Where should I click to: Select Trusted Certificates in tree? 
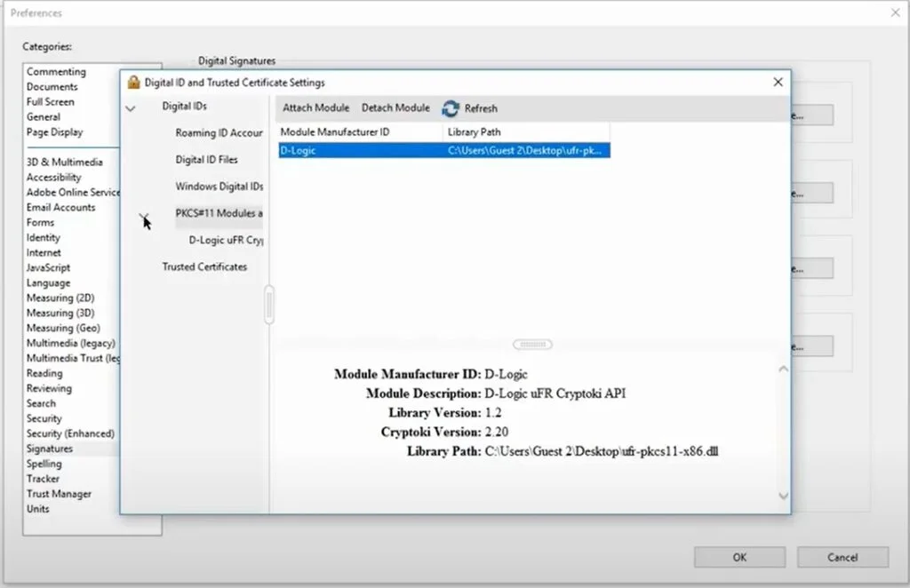point(204,266)
